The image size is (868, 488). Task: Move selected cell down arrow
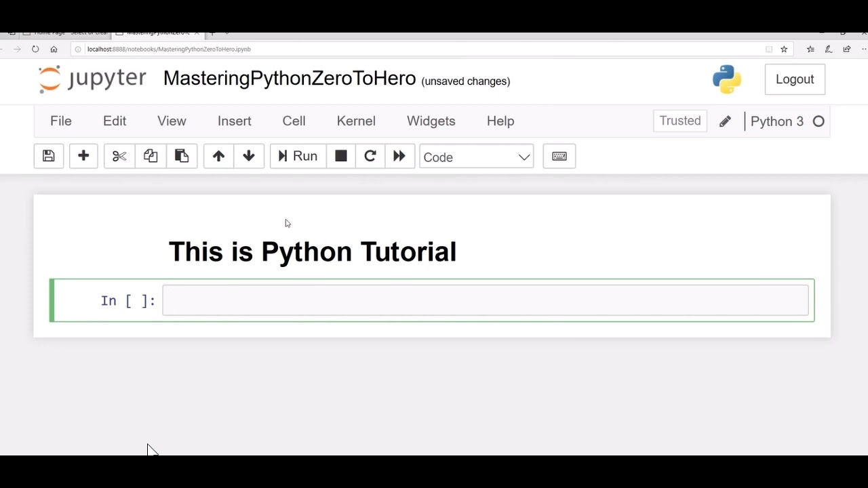tap(249, 157)
